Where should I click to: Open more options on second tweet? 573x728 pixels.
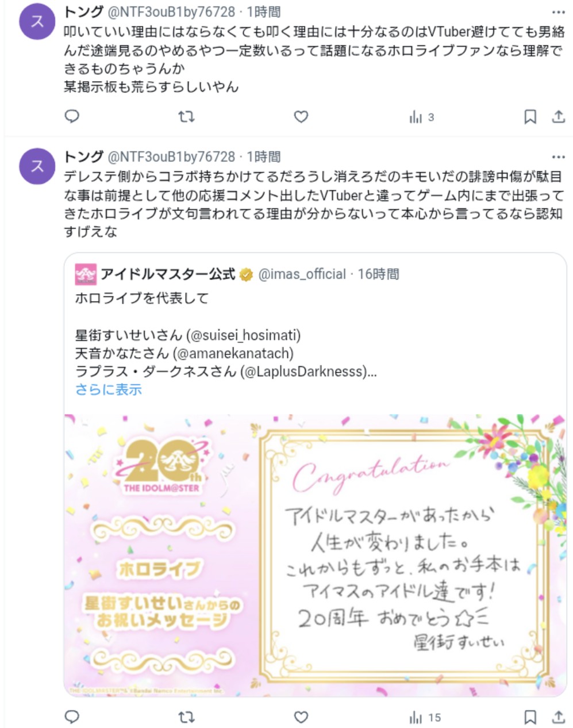558,157
